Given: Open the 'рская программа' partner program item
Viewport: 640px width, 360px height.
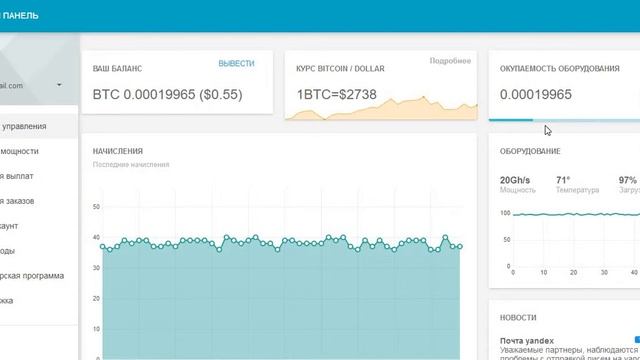Looking at the screenshot, I should [x=32, y=276].
